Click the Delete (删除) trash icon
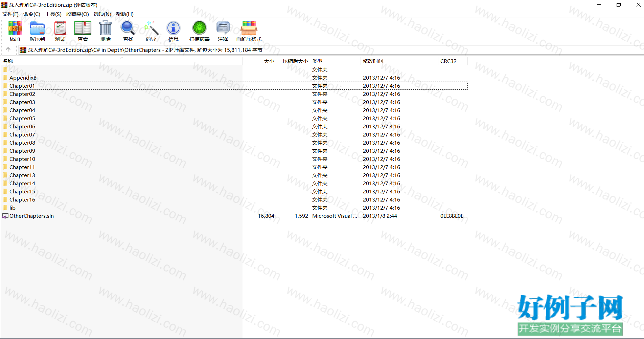This screenshot has width=644, height=339. pyautogui.click(x=106, y=28)
